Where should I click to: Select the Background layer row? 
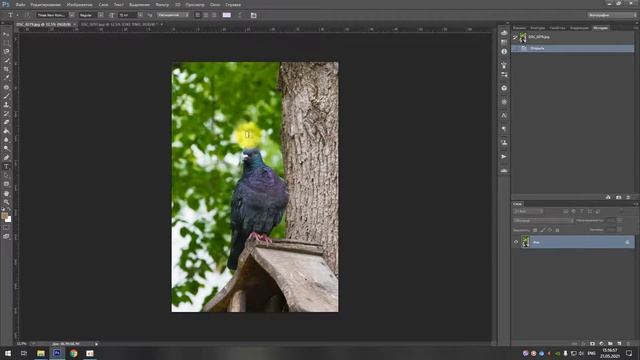[x=573, y=242]
